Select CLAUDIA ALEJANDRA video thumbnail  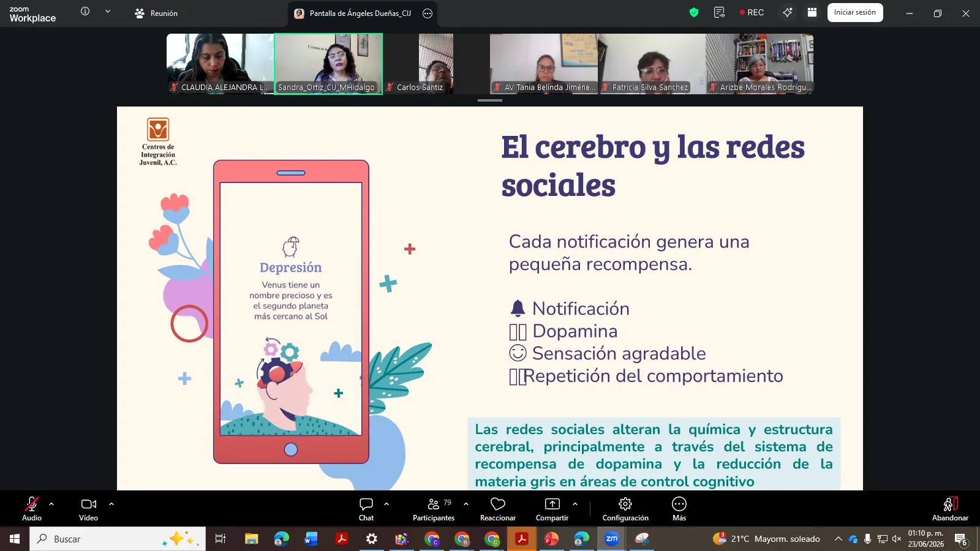pos(221,64)
